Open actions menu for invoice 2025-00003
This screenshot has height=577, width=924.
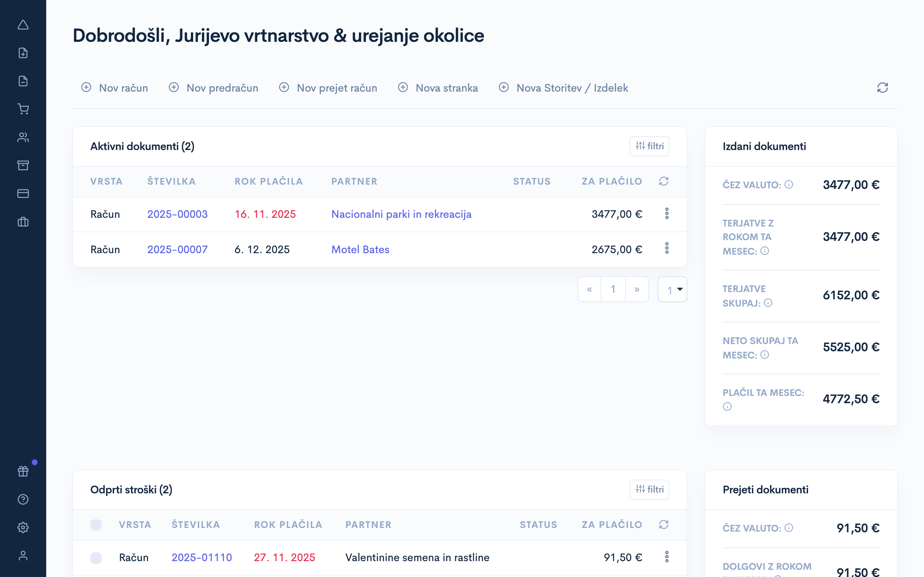[x=667, y=214]
